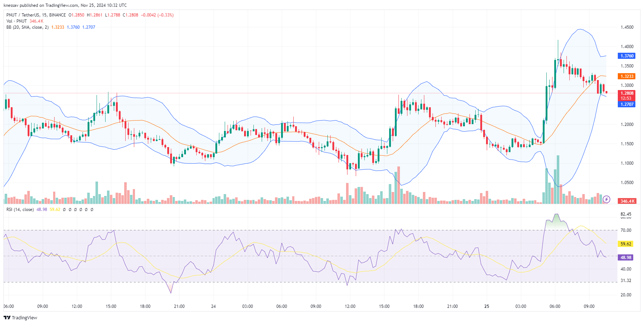Click the O1.2850 open value in header

click(76, 15)
